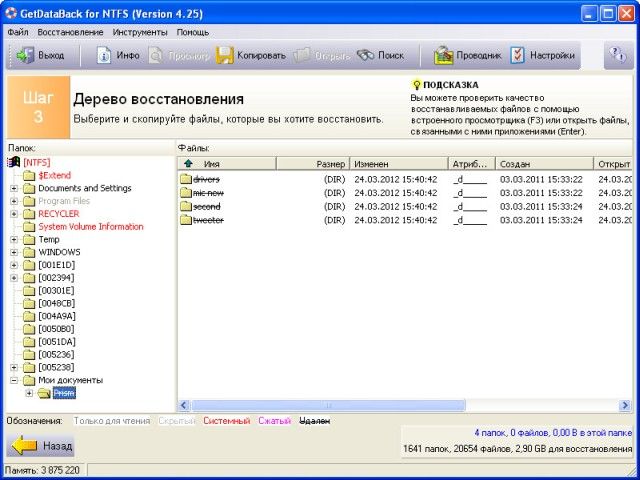This screenshot has width=640, height=480.
Task: Click the Открыт column header
Action: click(614, 164)
